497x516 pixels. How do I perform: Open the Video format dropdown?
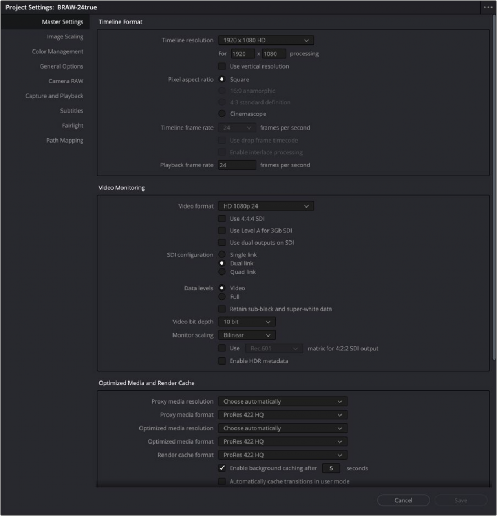[266, 206]
